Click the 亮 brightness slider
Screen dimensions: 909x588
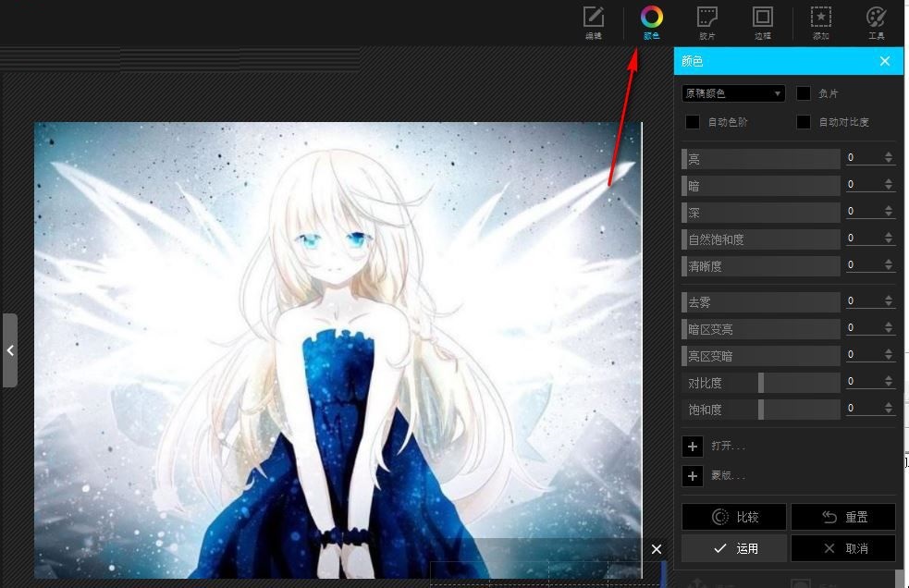[x=761, y=158]
